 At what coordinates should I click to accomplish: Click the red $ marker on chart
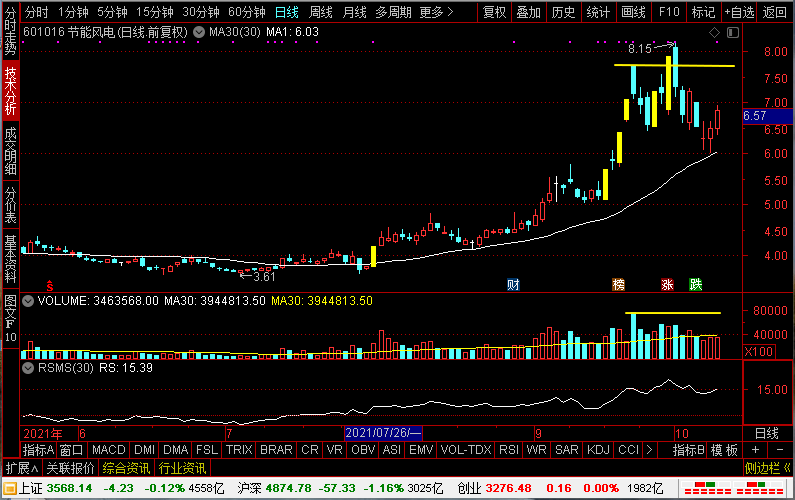tap(49, 284)
